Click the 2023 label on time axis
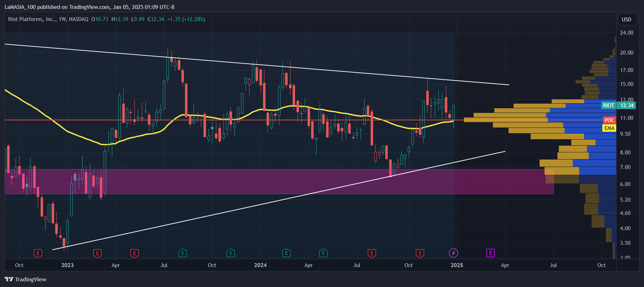 click(x=67, y=265)
